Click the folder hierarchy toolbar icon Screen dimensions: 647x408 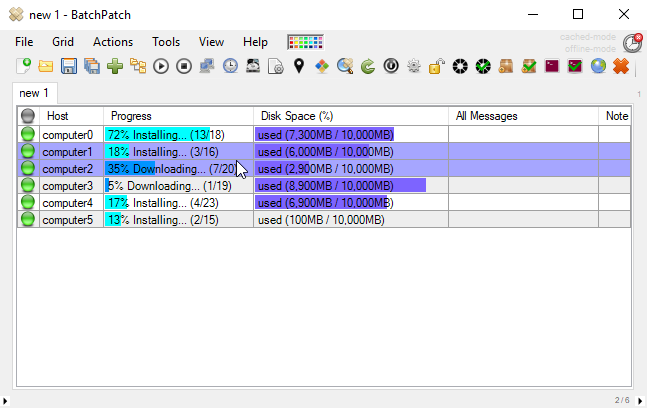click(x=138, y=66)
